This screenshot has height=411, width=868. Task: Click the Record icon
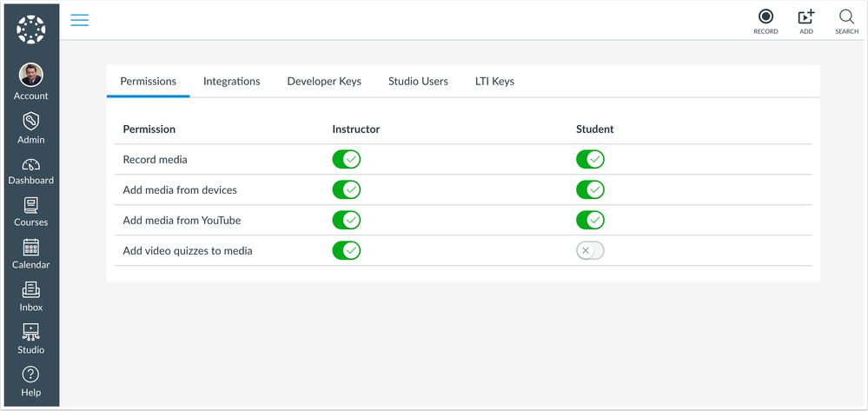(765, 16)
